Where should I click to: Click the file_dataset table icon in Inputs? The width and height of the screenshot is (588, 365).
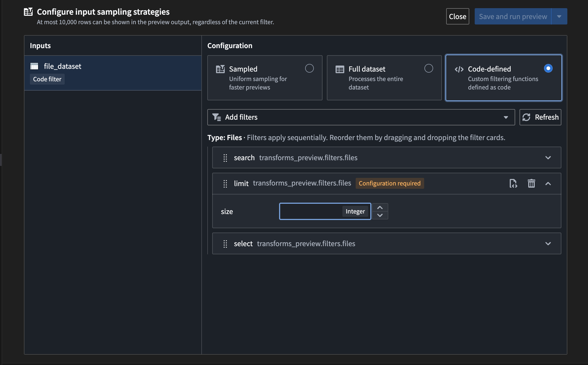pos(34,66)
